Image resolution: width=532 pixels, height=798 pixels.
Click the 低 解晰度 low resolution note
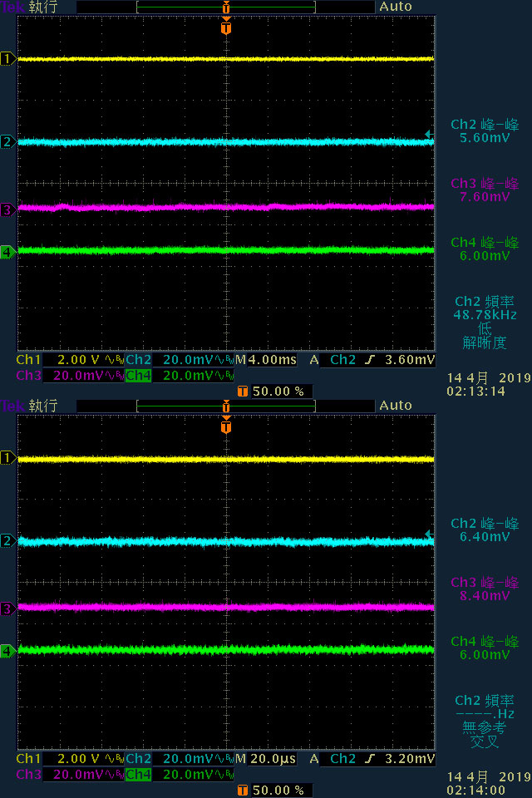(484, 336)
